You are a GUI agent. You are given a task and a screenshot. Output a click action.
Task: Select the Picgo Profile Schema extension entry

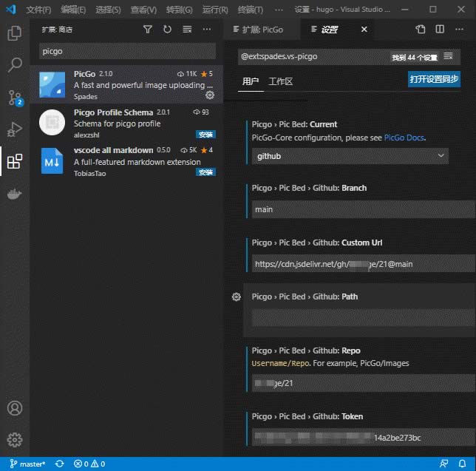126,123
